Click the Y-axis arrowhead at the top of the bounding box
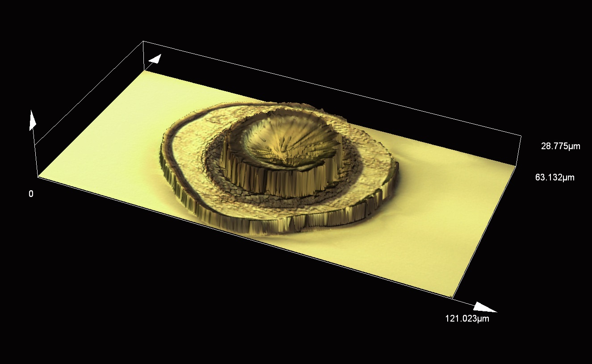This screenshot has width=592, height=364. [x=155, y=59]
